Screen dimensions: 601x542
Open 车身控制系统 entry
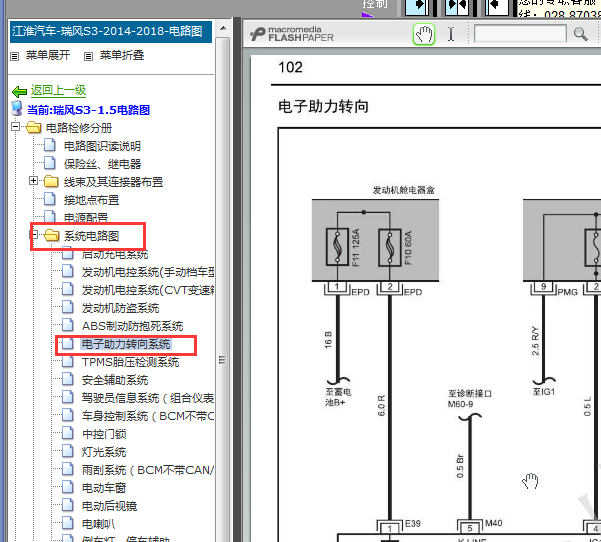[x=148, y=416]
